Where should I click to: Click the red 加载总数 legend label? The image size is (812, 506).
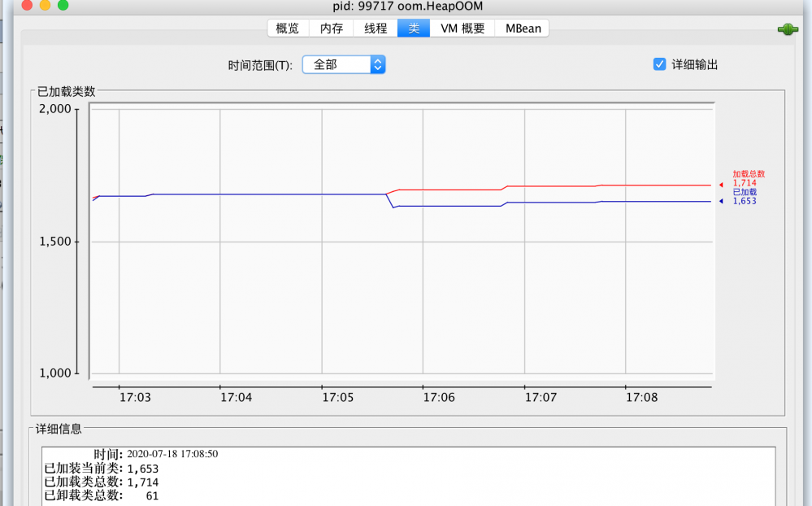pos(749,174)
